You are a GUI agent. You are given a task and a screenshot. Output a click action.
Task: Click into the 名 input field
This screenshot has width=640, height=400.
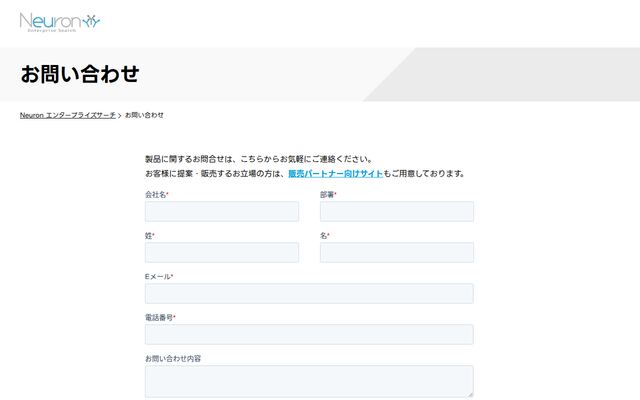point(397,252)
